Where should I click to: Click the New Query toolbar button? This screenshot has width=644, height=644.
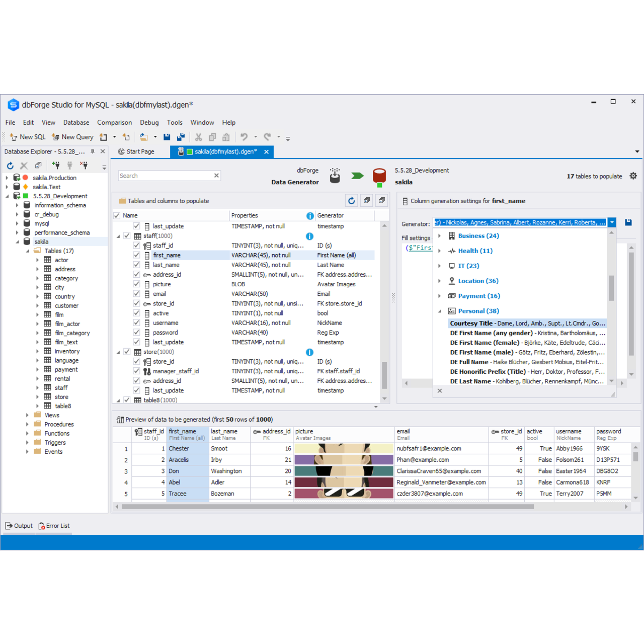pyautogui.click(x=73, y=137)
